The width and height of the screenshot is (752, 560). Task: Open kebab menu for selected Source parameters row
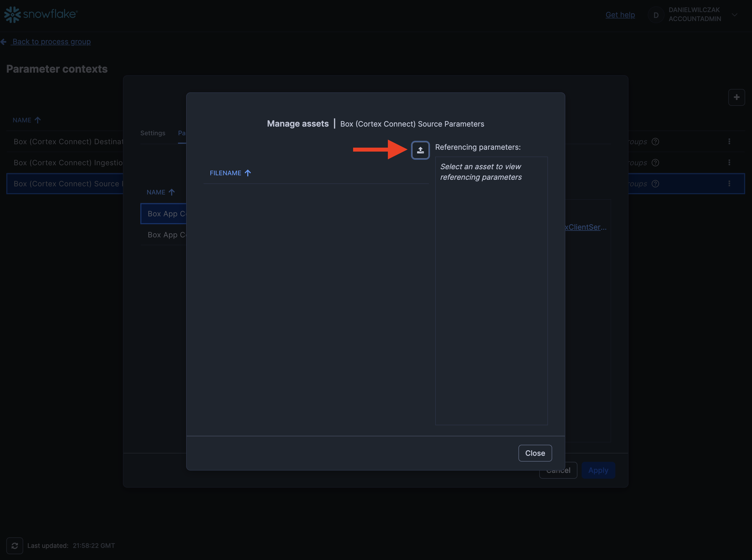(x=729, y=183)
